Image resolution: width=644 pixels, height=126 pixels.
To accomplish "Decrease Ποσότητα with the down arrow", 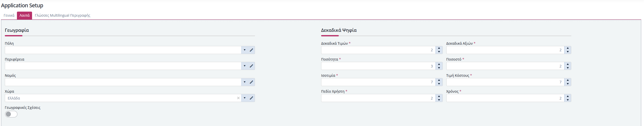I will pos(439,68).
